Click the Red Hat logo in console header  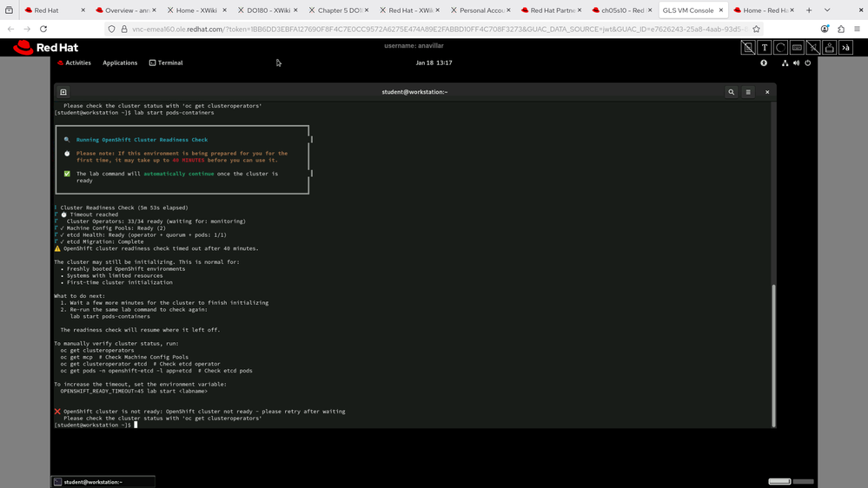(x=45, y=48)
